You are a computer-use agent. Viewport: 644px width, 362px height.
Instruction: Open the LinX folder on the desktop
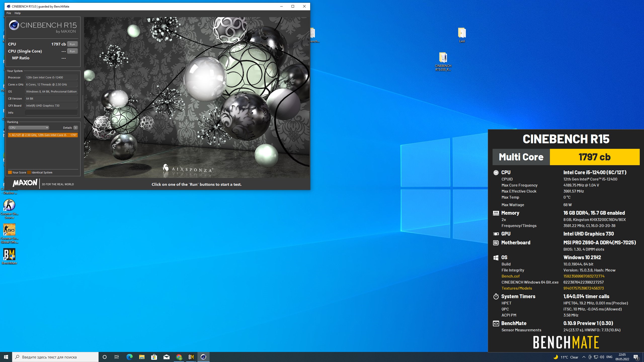pos(462,35)
